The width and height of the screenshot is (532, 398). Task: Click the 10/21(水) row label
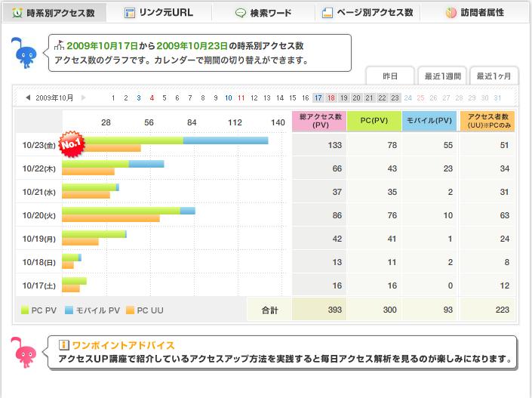point(38,192)
